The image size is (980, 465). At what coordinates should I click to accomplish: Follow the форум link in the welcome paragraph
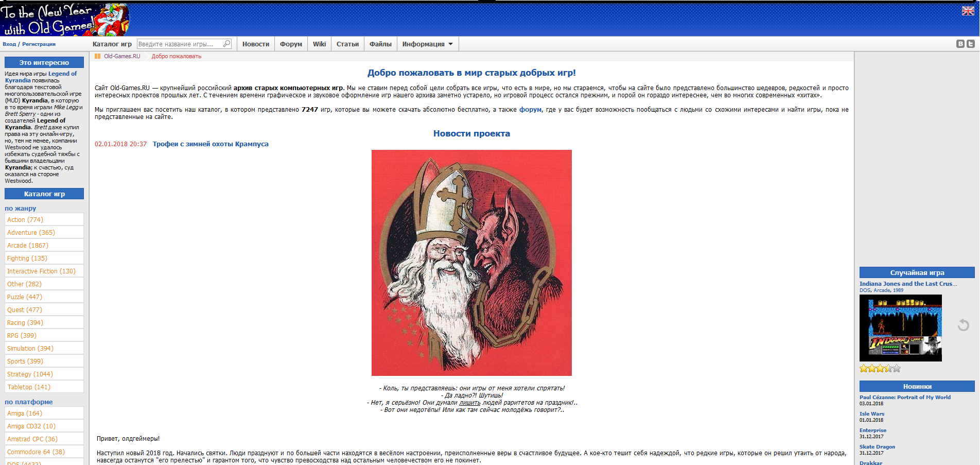click(x=530, y=110)
